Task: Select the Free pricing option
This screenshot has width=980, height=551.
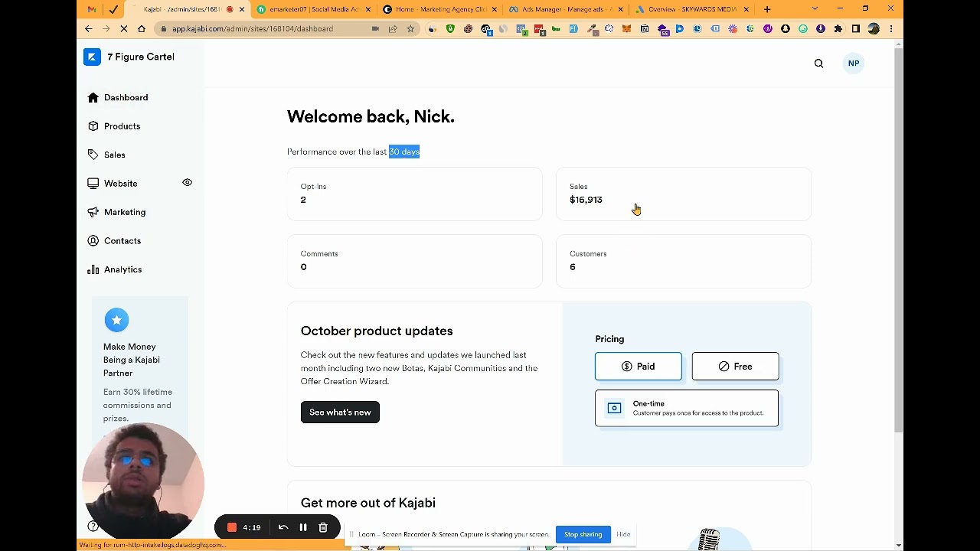Action: [x=735, y=367]
